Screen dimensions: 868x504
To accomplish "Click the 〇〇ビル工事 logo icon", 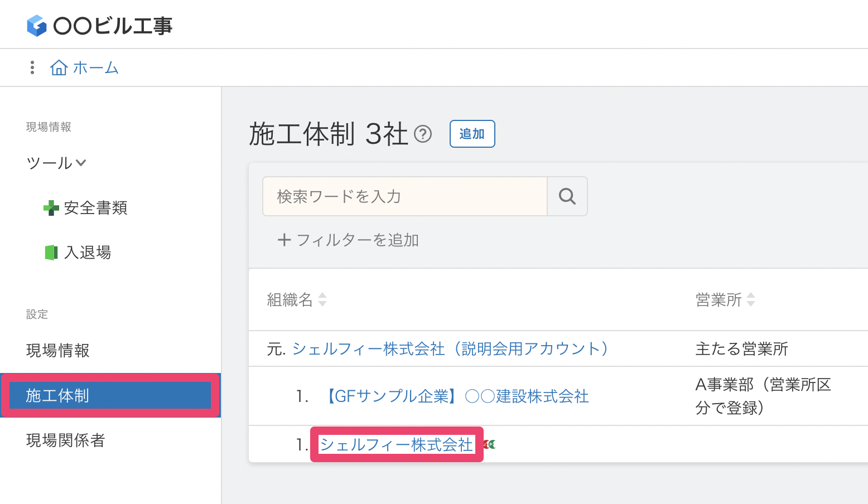I will [37, 25].
